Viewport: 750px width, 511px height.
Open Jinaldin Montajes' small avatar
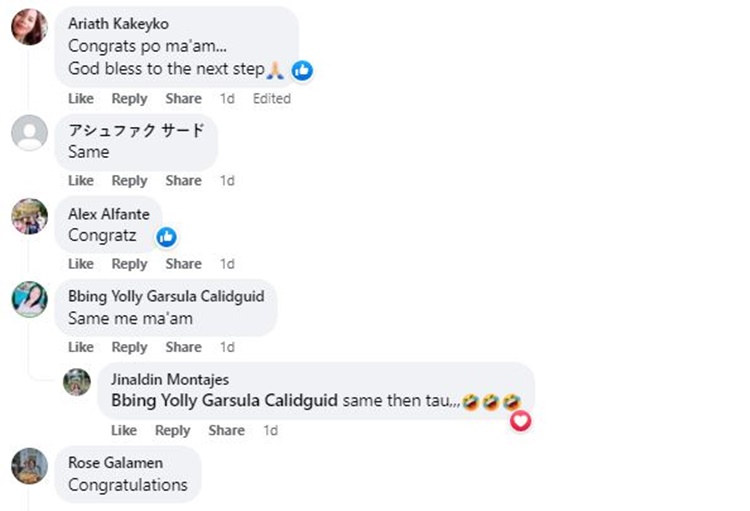coord(77,381)
